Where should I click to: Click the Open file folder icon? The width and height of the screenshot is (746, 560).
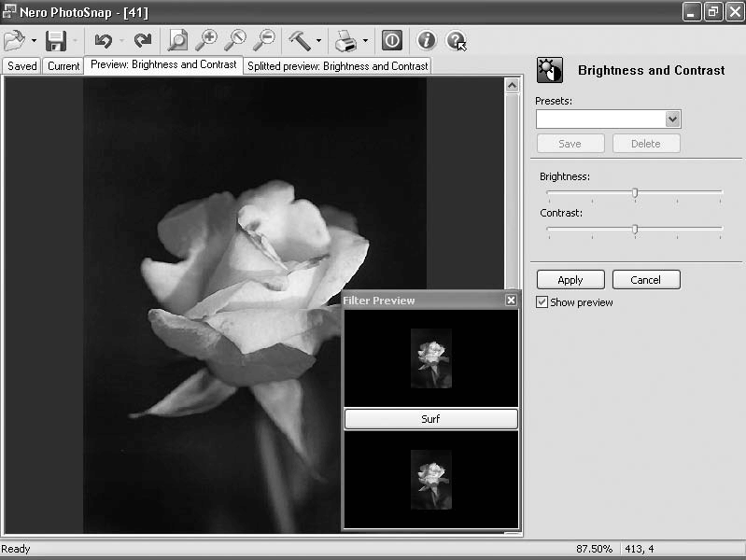click(14, 40)
